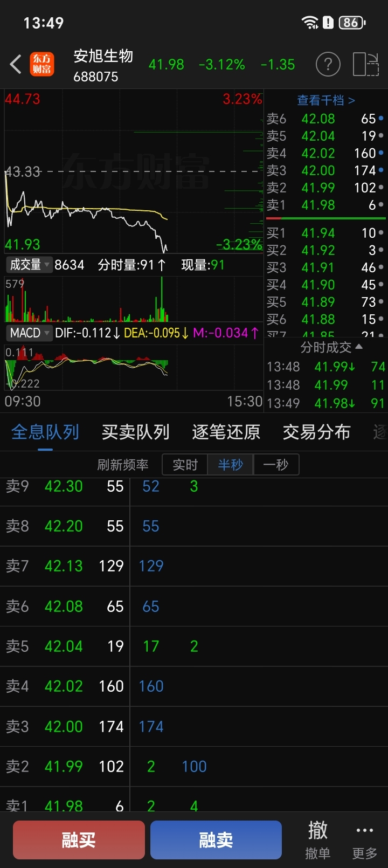Open 查看千档 depth view link
This screenshot has width=388, height=868.
tap(326, 100)
